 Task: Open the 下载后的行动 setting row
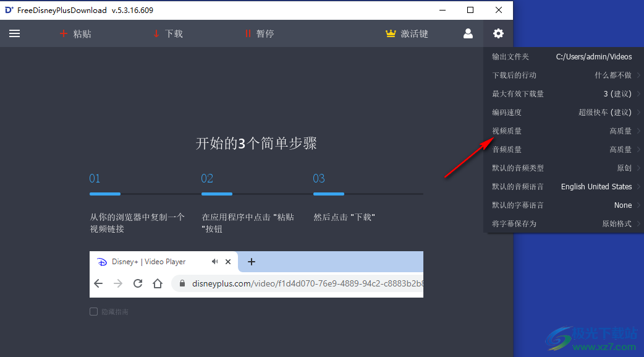tap(564, 75)
